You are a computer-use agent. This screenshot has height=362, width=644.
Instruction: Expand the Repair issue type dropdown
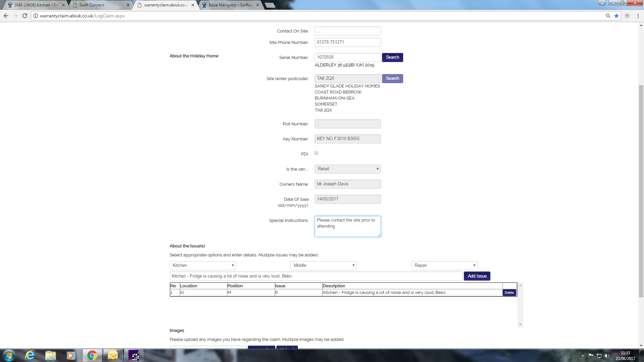(x=444, y=265)
